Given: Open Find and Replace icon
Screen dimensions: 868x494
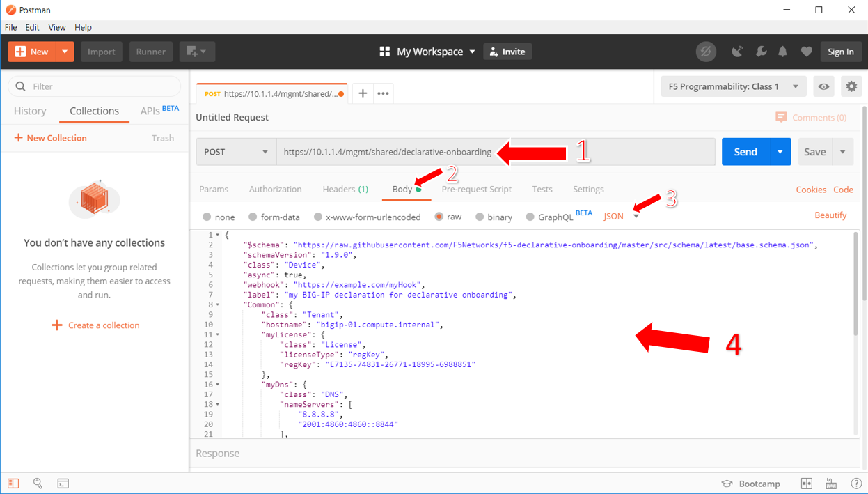Looking at the screenshot, I should coord(38,484).
